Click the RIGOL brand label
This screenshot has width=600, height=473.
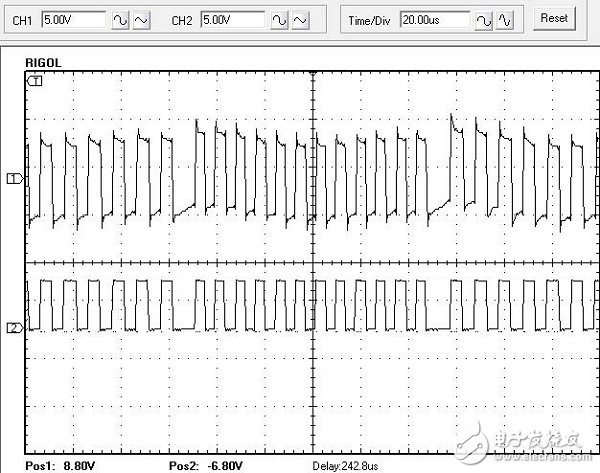coord(44,60)
